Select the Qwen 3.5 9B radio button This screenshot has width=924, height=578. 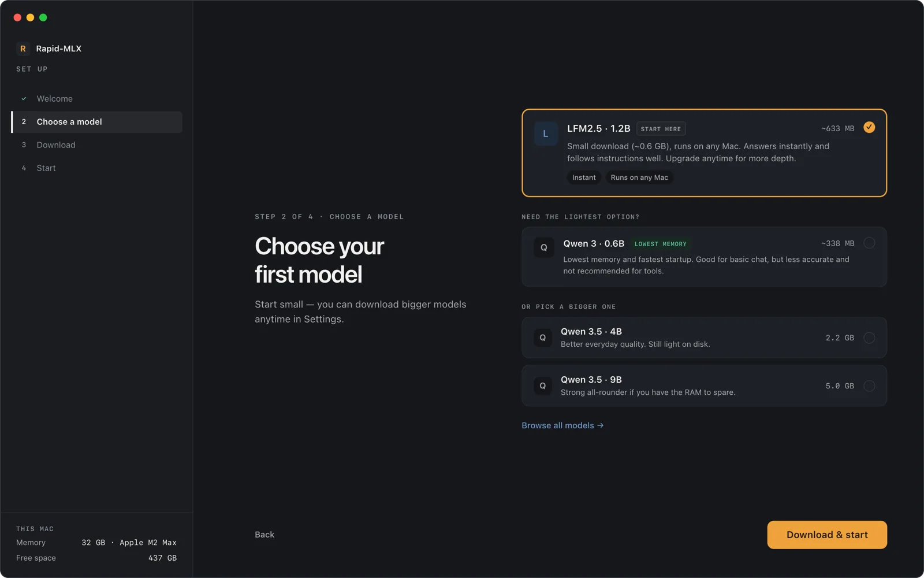pos(869,386)
